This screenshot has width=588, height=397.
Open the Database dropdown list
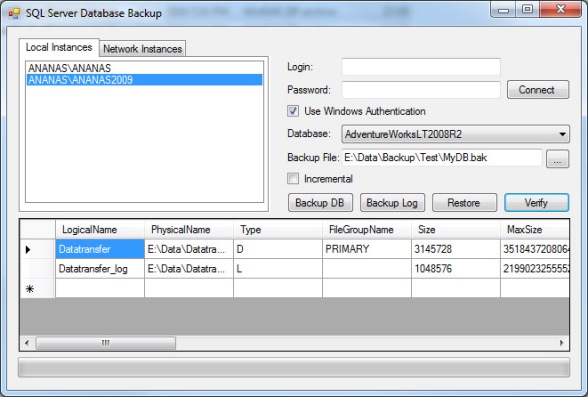coord(562,134)
